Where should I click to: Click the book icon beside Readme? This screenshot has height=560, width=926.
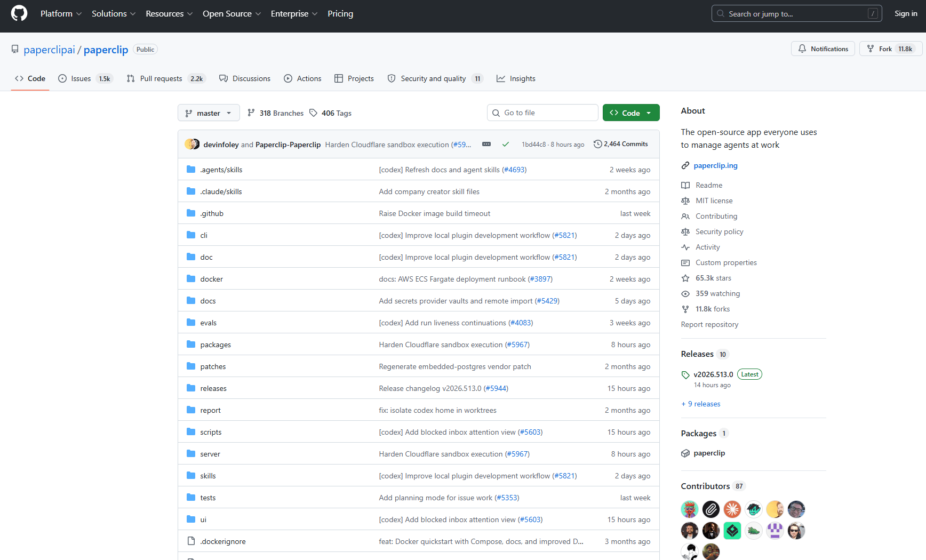pyautogui.click(x=685, y=186)
